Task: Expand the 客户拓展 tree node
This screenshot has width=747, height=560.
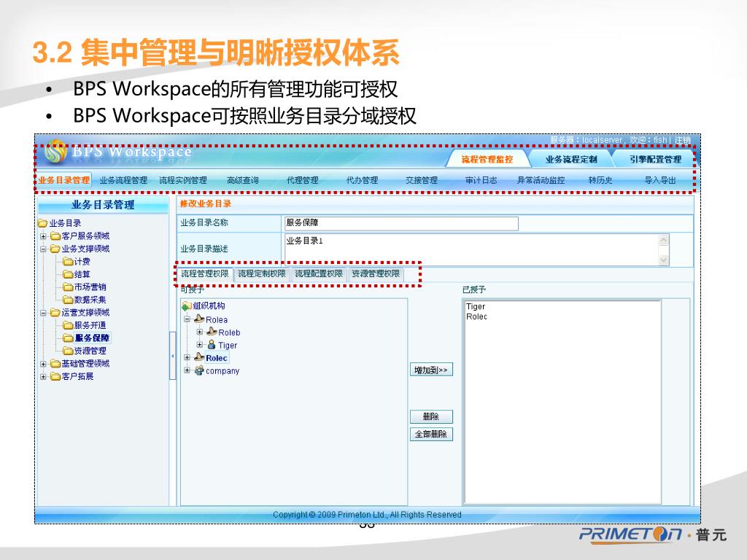Action: (x=43, y=377)
